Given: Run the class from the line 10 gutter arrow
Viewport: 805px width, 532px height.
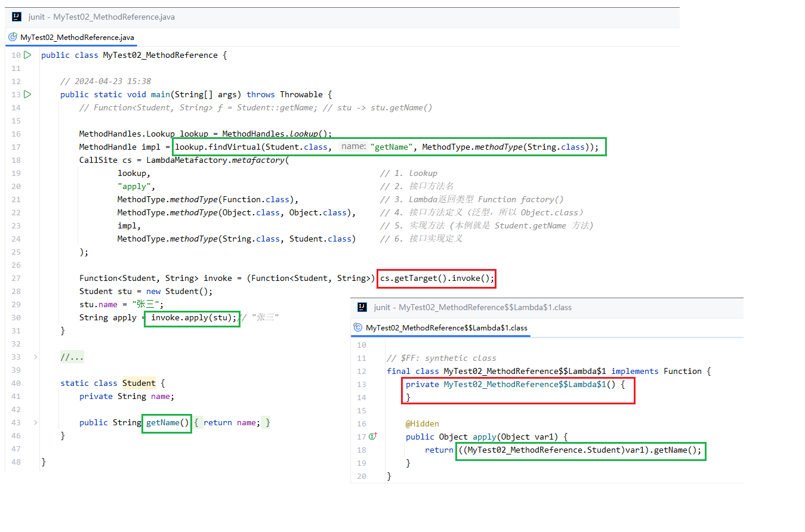Looking at the screenshot, I should pos(27,55).
